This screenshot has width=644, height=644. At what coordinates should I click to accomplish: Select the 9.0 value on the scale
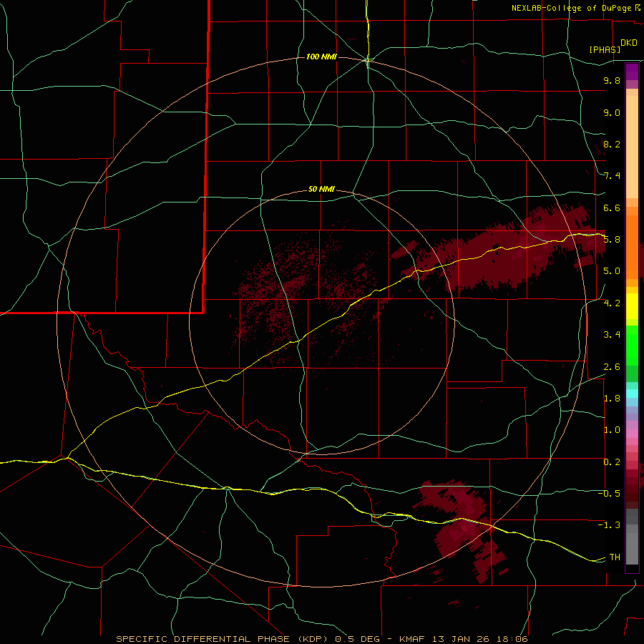click(612, 112)
